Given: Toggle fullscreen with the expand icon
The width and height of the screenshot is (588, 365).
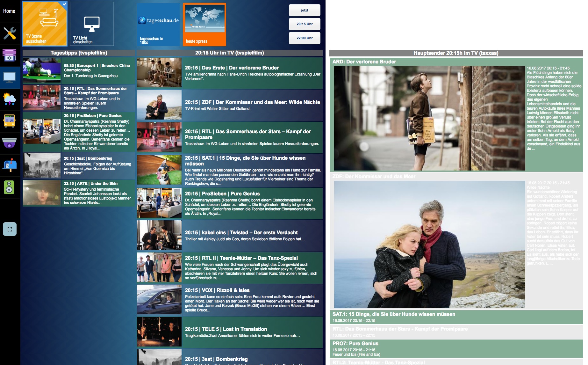Looking at the screenshot, I should click(10, 229).
